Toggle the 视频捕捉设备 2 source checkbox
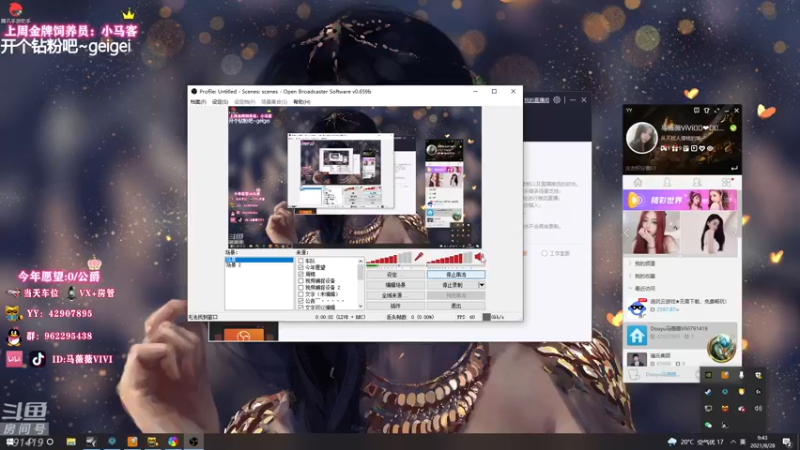The width and height of the screenshot is (800, 450). pos(301,287)
